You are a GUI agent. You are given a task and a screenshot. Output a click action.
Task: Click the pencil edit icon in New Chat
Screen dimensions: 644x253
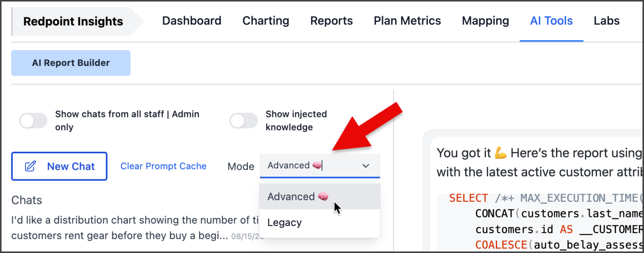pos(30,166)
